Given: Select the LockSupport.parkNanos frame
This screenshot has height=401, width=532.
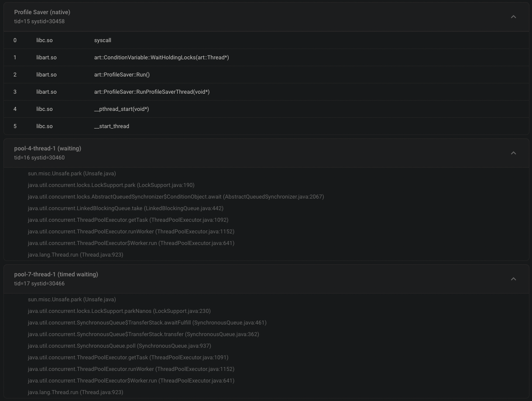Looking at the screenshot, I should tap(119, 311).
